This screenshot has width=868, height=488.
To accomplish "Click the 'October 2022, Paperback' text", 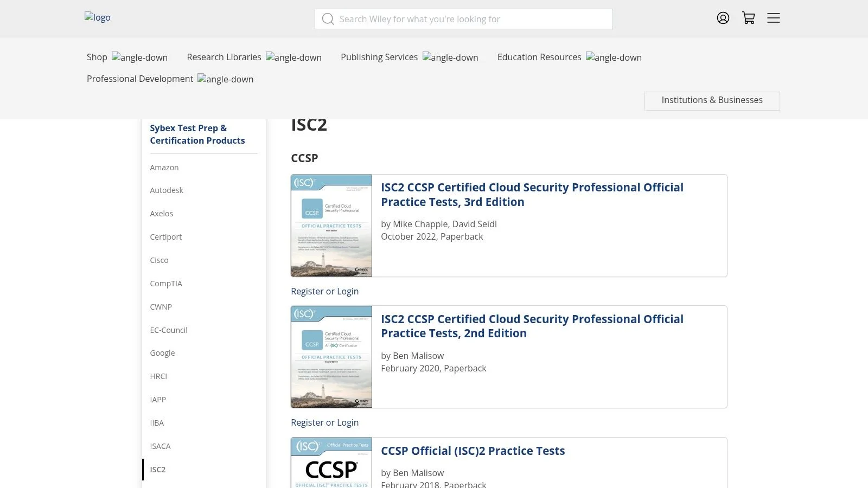I will [432, 237].
